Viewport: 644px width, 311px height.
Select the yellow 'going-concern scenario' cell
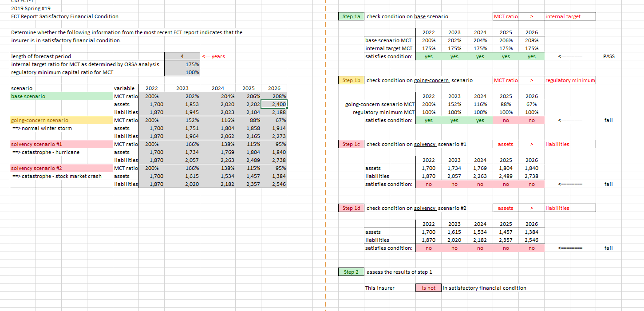[62, 120]
